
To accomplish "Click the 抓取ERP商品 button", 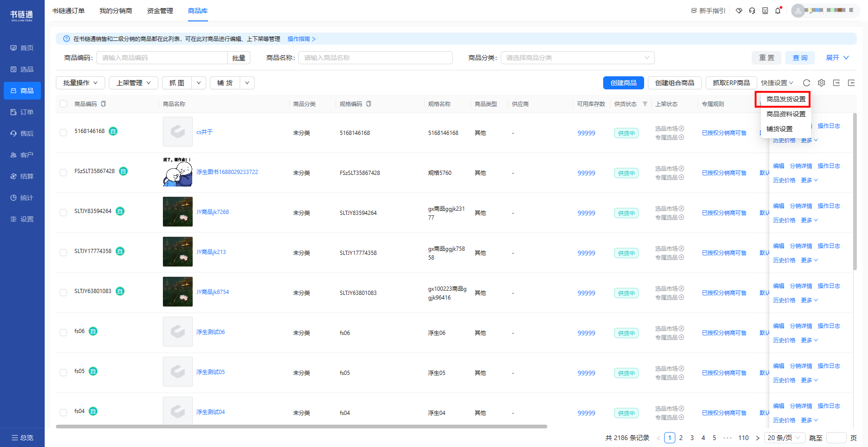I will coord(731,83).
